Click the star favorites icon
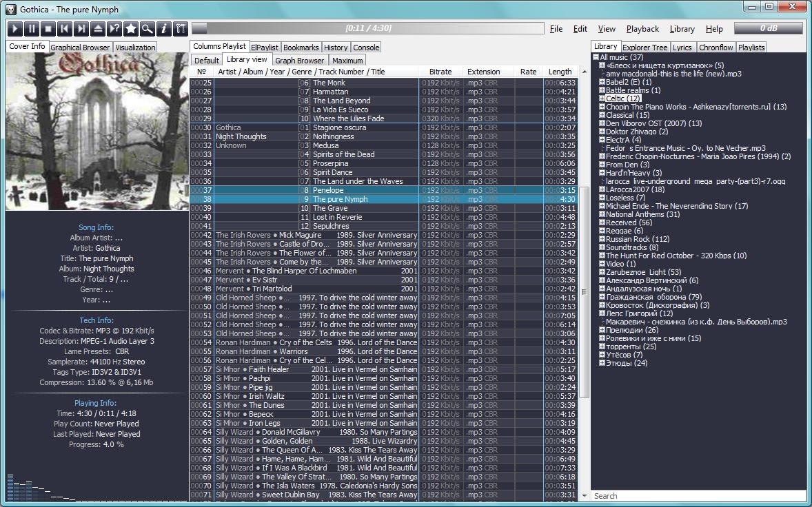Viewport: 812px width, 507px height. point(131,29)
